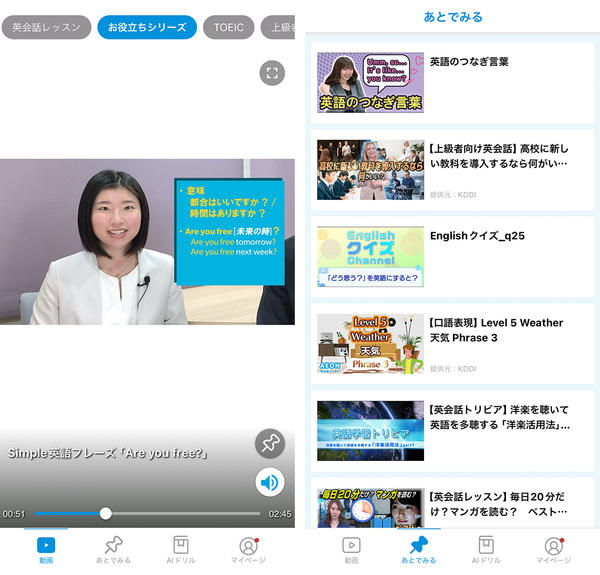The height and width of the screenshot is (575, 600).
Task: Select the お役立ちシリーズ category tab
Action: point(147,27)
